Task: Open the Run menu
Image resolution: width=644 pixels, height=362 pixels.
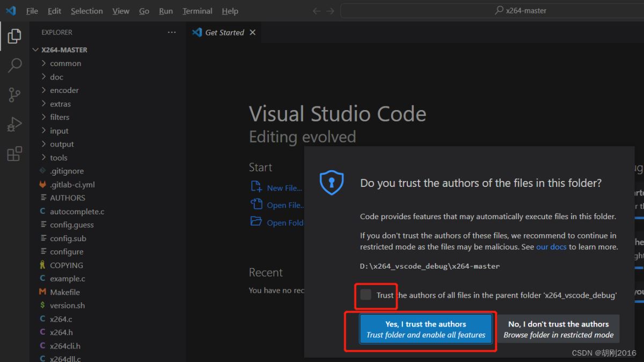Action: click(166, 11)
